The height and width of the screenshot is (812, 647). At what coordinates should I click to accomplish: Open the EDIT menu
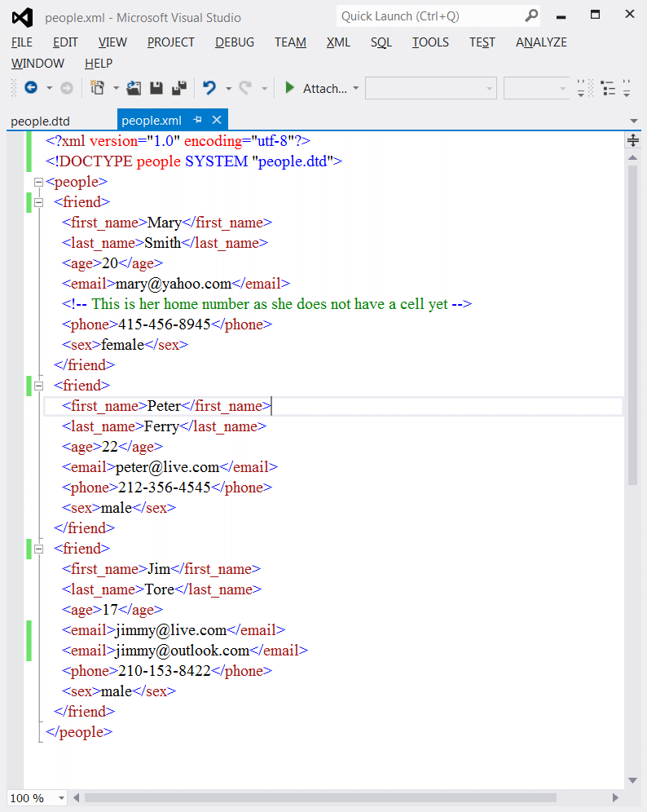click(65, 42)
